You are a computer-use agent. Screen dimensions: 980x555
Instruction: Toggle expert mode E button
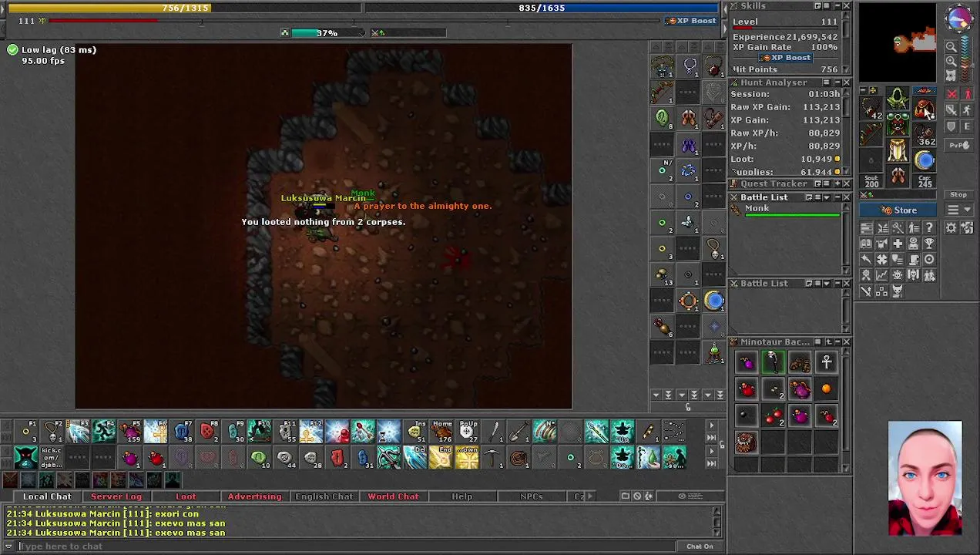click(967, 126)
